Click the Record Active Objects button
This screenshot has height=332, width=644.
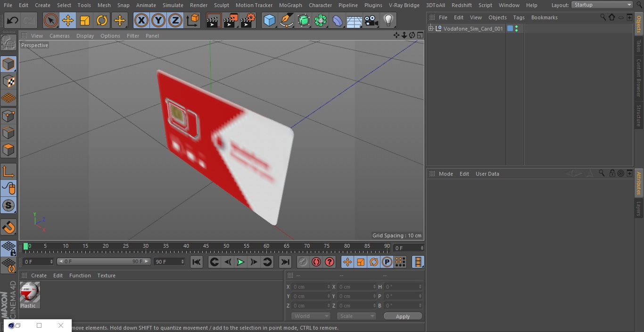[x=303, y=262]
